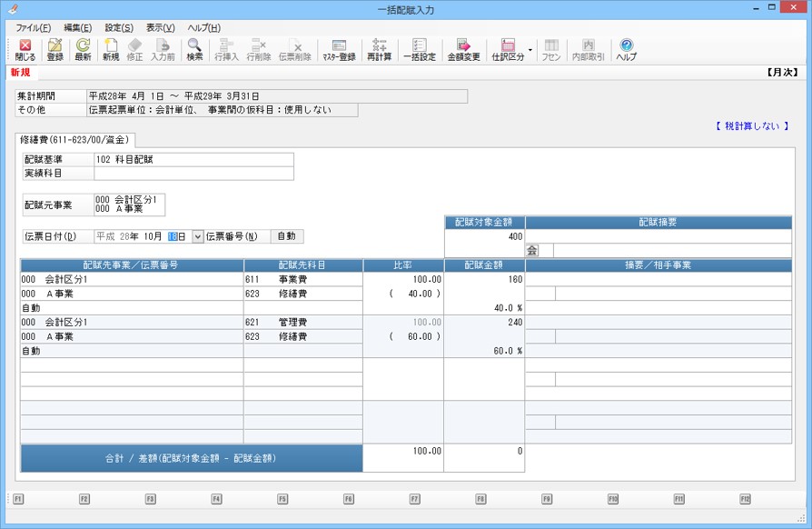Run 再計算 (recalculate) from the toolbar
The image size is (812, 529).
(x=380, y=49)
